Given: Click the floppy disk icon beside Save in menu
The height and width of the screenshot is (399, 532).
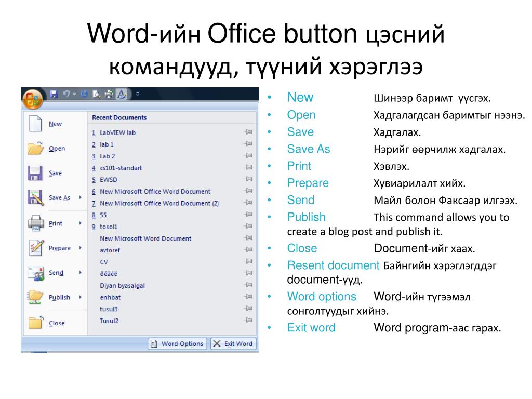Looking at the screenshot, I should [35, 172].
